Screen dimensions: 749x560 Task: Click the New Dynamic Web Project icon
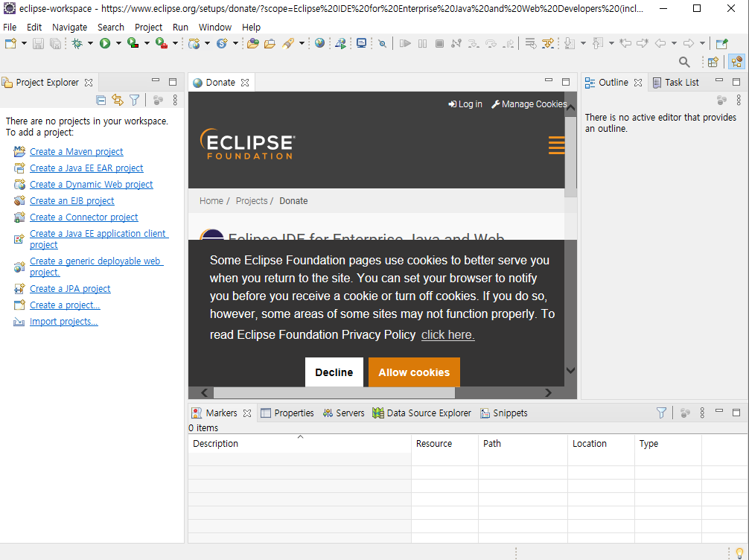[194, 43]
